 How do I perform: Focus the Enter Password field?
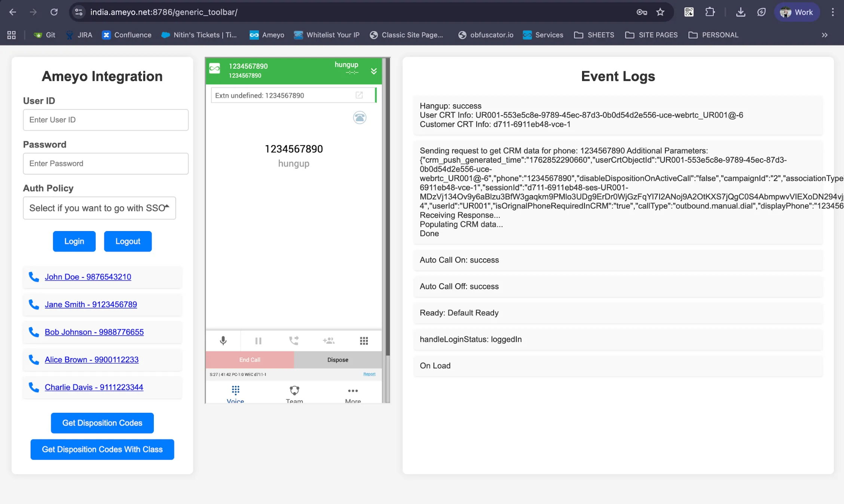pos(106,163)
